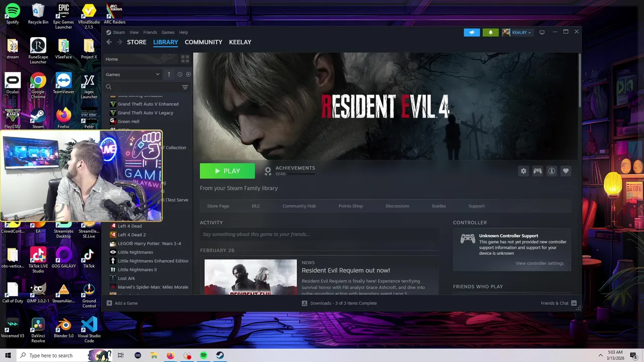Open the Games menu
The width and height of the screenshot is (644, 362).
168,32
